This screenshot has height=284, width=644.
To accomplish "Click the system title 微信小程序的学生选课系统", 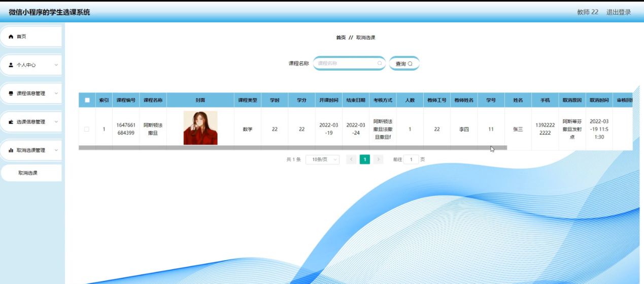I will 49,12.
